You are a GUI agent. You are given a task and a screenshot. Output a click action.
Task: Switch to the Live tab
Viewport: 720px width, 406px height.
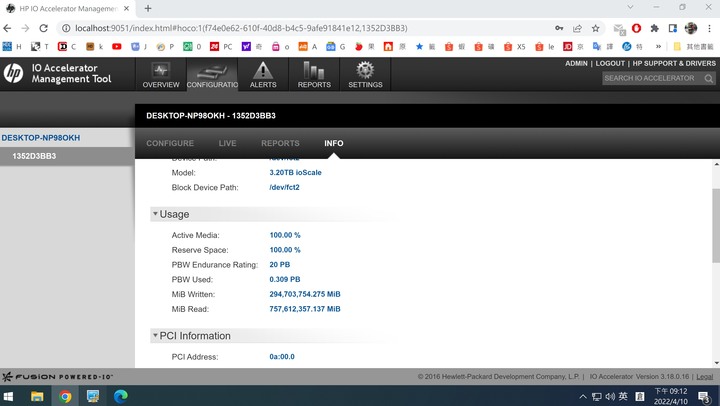point(227,143)
